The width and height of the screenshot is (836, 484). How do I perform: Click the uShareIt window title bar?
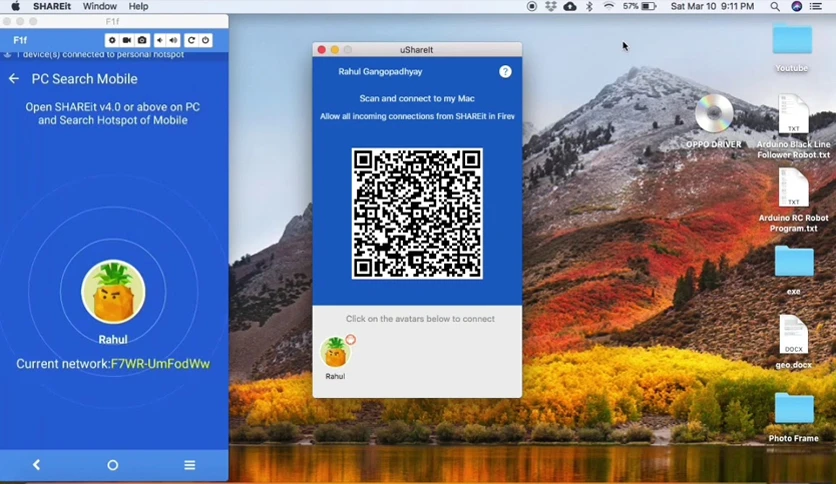coord(417,50)
